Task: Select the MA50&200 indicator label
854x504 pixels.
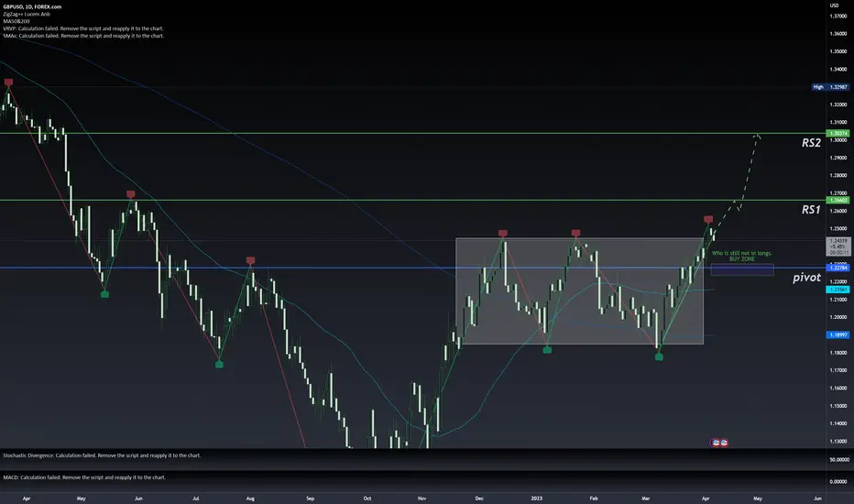Action: [x=16, y=21]
